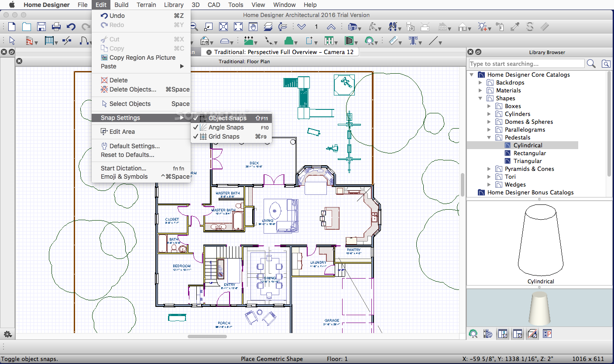Expand the Domes & Spheres folder
The width and height of the screenshot is (614, 364).
[489, 122]
